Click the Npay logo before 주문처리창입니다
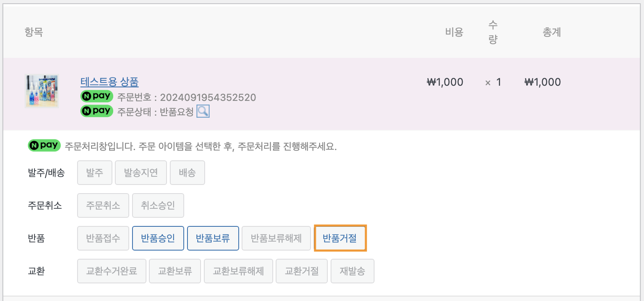644x301 pixels. pos(44,146)
